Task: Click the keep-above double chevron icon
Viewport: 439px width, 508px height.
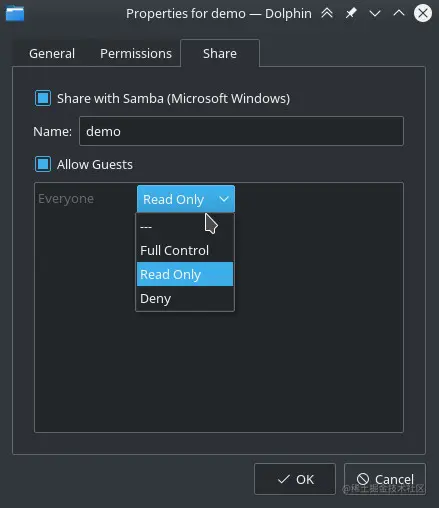Action: (x=327, y=13)
